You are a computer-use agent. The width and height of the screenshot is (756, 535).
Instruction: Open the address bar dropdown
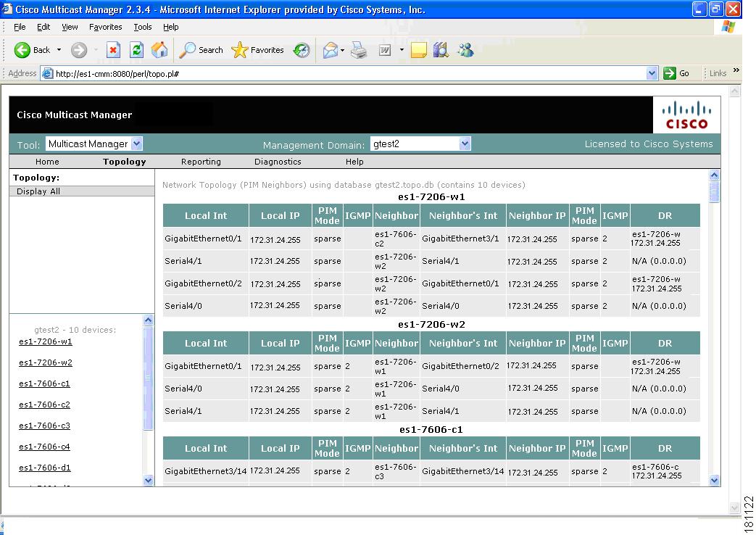652,73
